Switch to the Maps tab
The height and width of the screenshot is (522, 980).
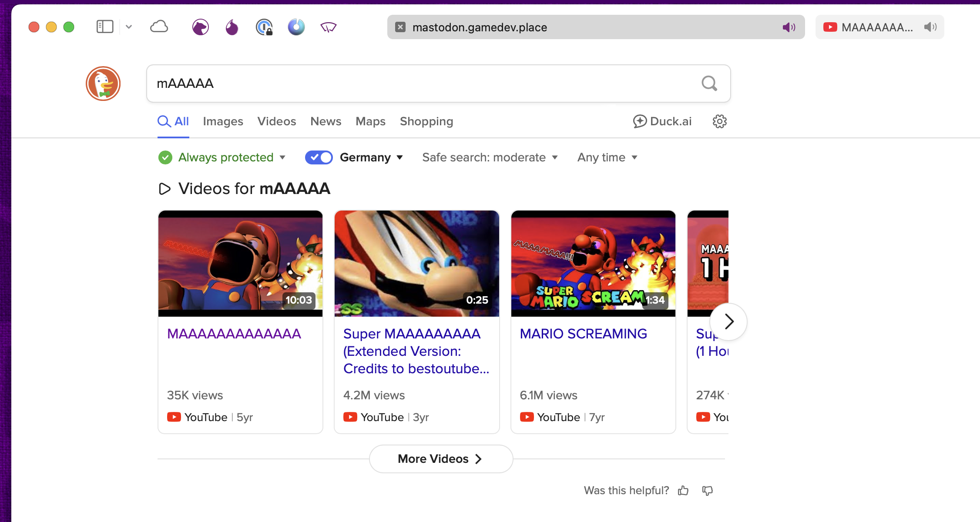coord(371,121)
